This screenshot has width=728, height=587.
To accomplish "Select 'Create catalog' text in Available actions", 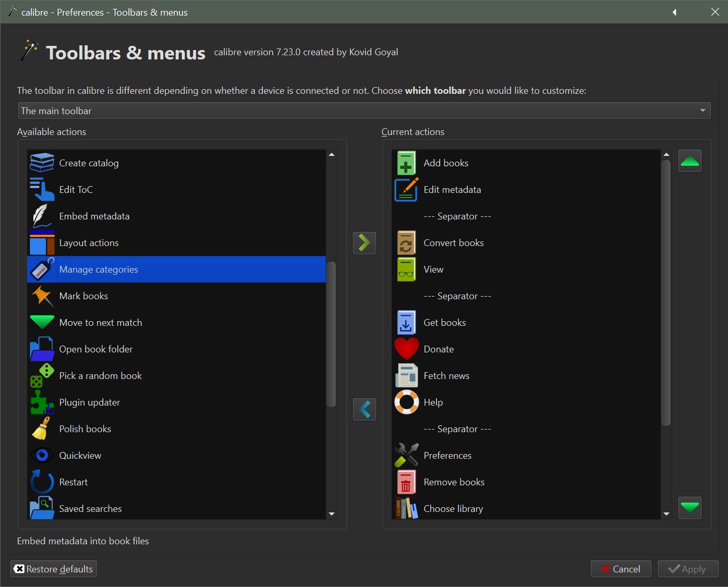I will pyautogui.click(x=89, y=163).
